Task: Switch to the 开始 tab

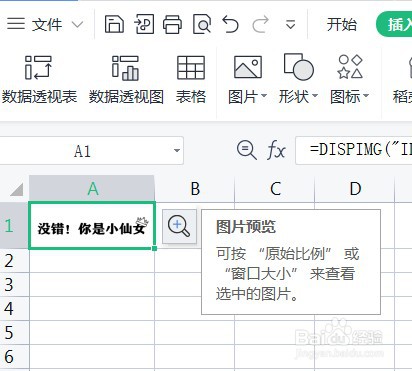Action: pyautogui.click(x=342, y=24)
